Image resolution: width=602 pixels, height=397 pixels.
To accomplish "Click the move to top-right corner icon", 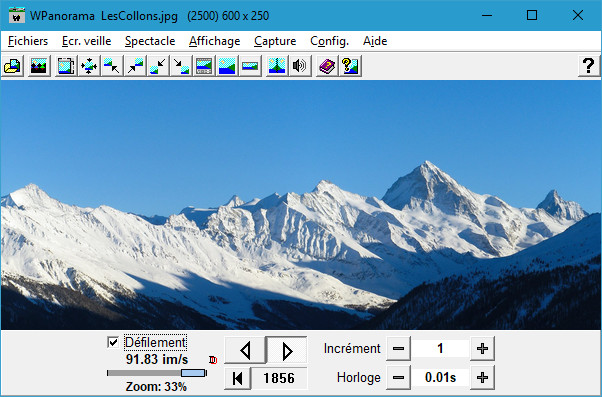I will (135, 66).
